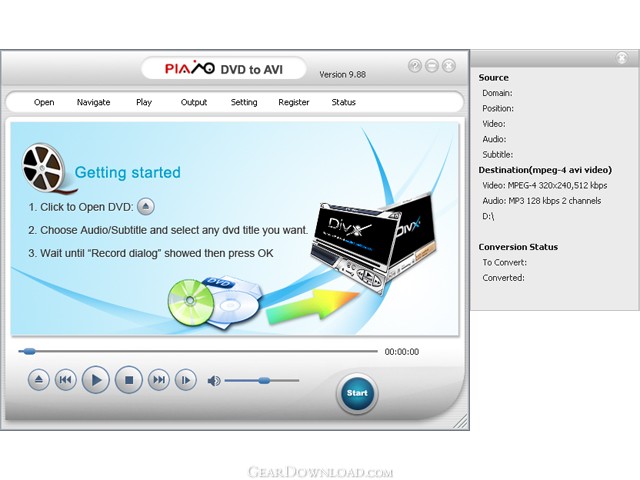Click the Video: label under Source
The height and width of the screenshot is (480, 640).
tap(494, 124)
